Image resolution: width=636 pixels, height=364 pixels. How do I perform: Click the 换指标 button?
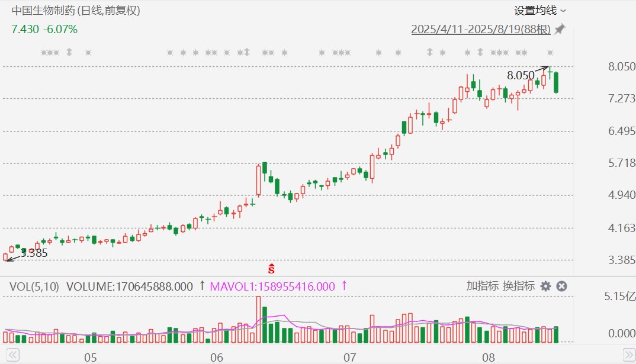(519, 286)
